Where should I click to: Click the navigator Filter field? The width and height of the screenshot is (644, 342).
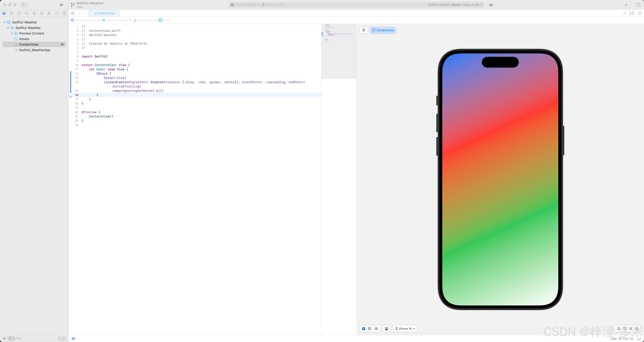click(35, 338)
